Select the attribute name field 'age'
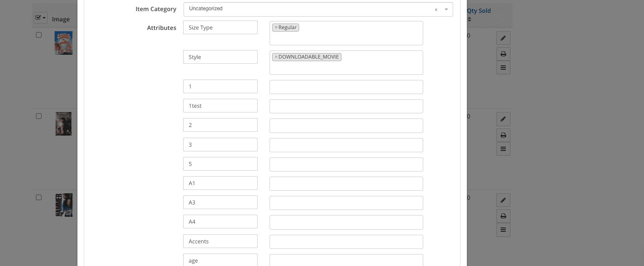Viewport: 644px width, 266px height. coord(220,260)
